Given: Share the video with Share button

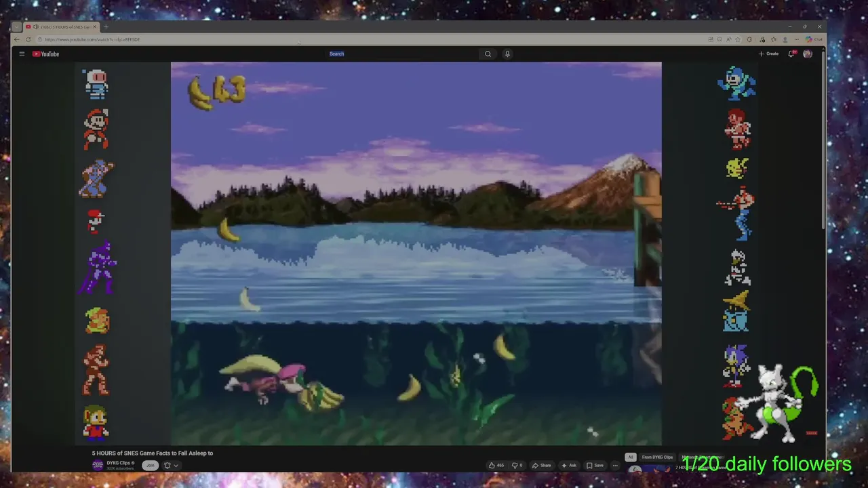Looking at the screenshot, I should coord(541,465).
